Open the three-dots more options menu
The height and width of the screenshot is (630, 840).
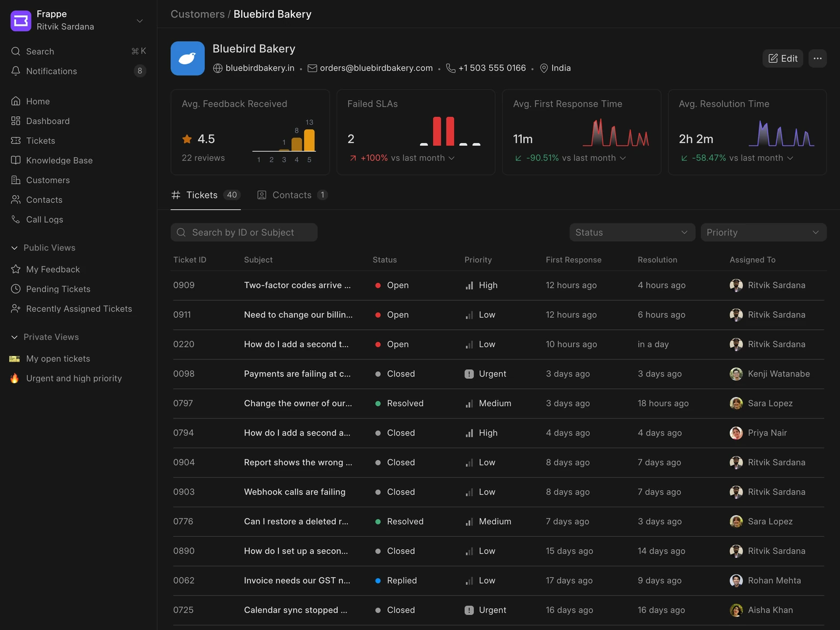817,58
